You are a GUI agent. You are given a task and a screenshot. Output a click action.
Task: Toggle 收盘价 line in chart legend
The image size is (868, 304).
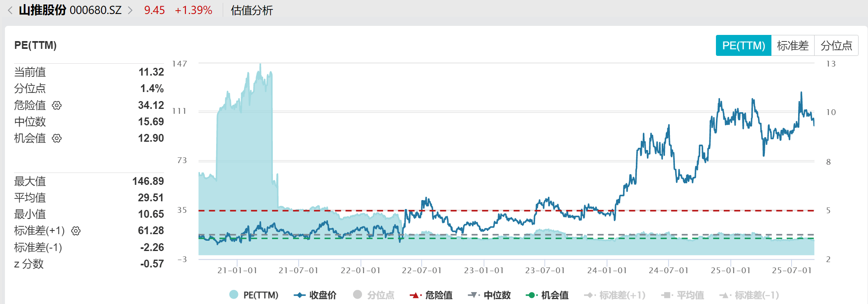tap(315, 295)
